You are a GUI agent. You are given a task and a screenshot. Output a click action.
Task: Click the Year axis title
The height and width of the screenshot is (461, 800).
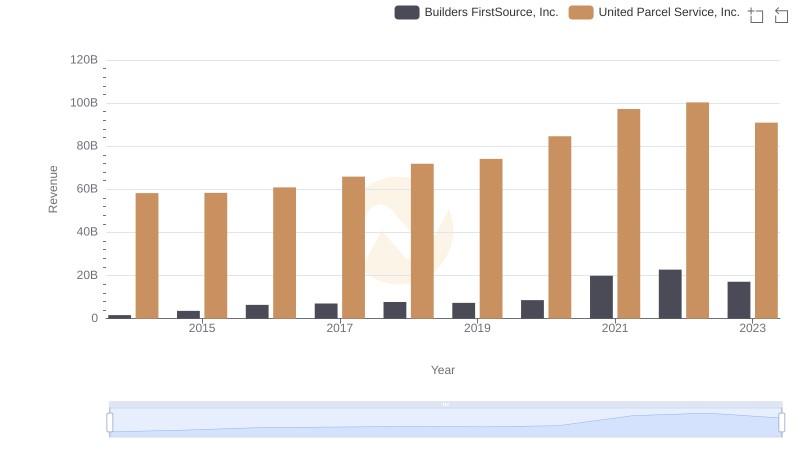pos(443,370)
